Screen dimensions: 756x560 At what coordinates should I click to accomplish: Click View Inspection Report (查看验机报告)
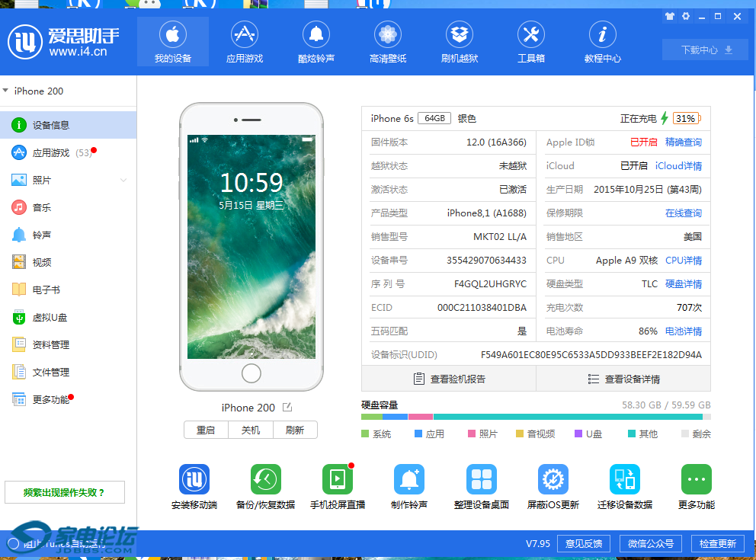pos(448,379)
